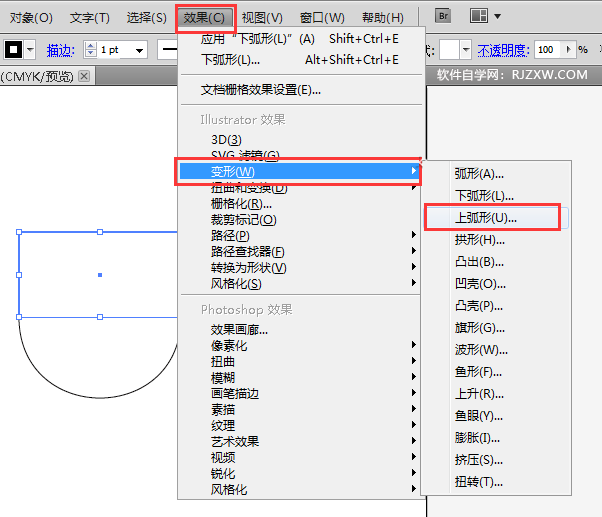This screenshot has width=602, height=517.
Task: Open the 素描 submenu
Action: [x=300, y=410]
